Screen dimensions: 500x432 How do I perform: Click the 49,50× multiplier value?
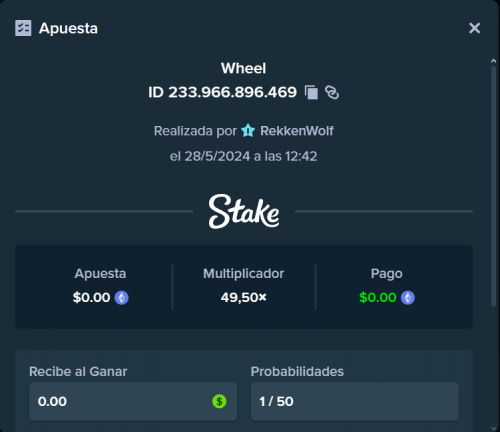point(244,297)
